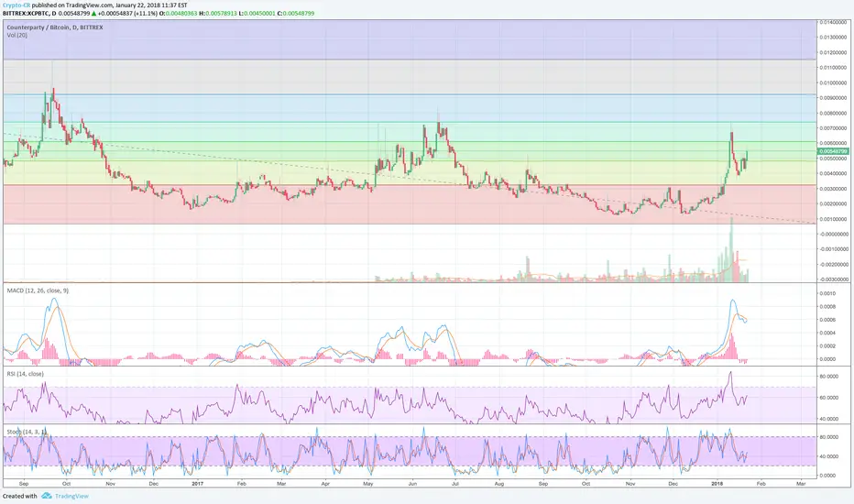This screenshot has width=854, height=504.
Task: Click the RSI (14, close) indicator label
Action: coord(25,374)
